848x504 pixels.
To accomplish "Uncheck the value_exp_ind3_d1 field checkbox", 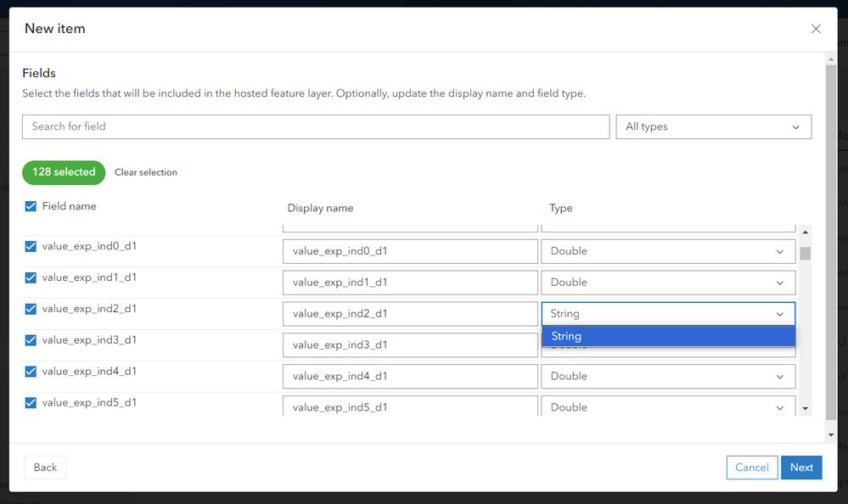I will click(31, 340).
